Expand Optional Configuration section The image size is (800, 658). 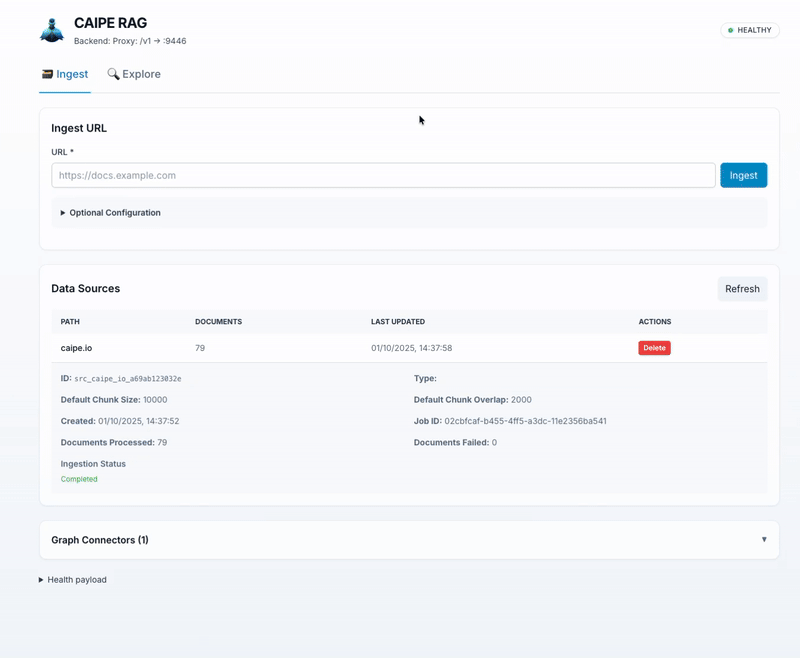(110, 213)
